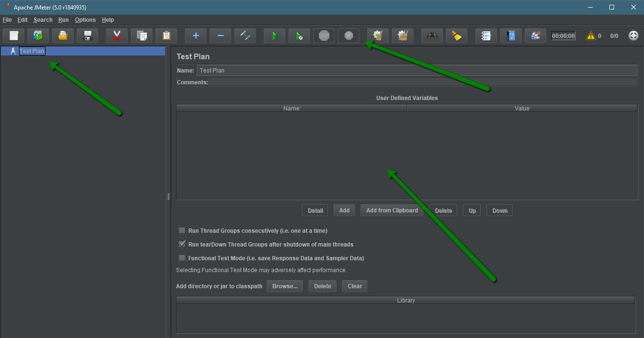The width and height of the screenshot is (644, 338).
Task: Start the test run
Action: pos(274,35)
